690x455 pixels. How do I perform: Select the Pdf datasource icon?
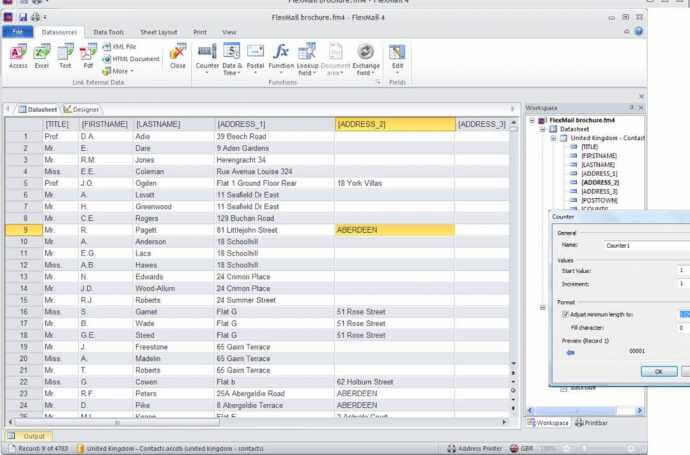[x=89, y=55]
